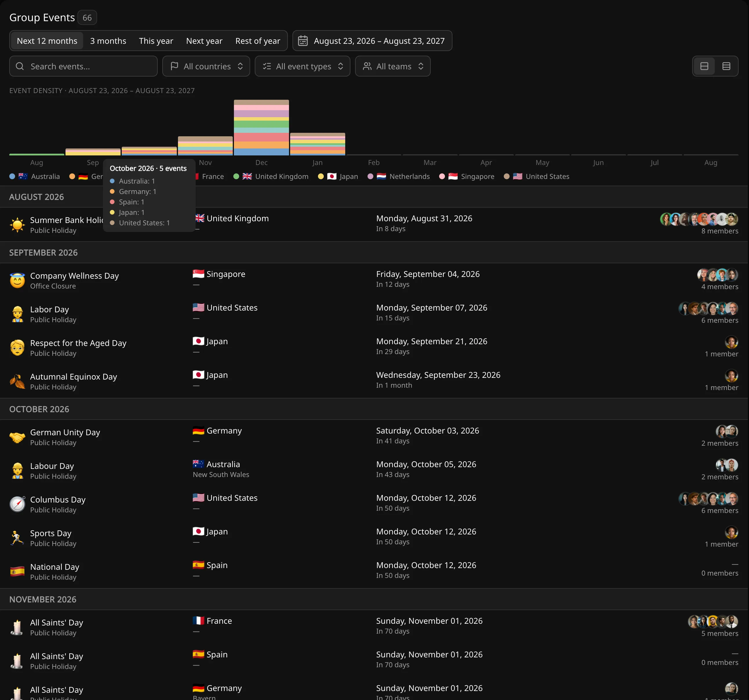Click the runner icon for Sports Day
749x700 pixels.
click(x=17, y=538)
